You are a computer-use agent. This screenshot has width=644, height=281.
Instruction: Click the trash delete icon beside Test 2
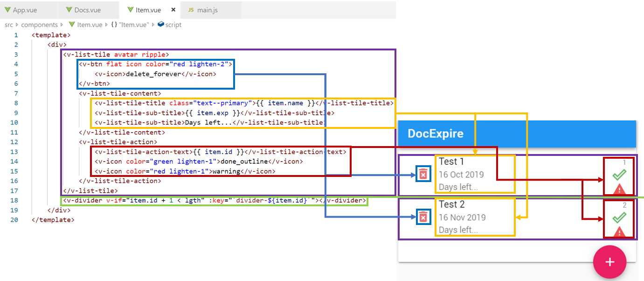pyautogui.click(x=423, y=217)
